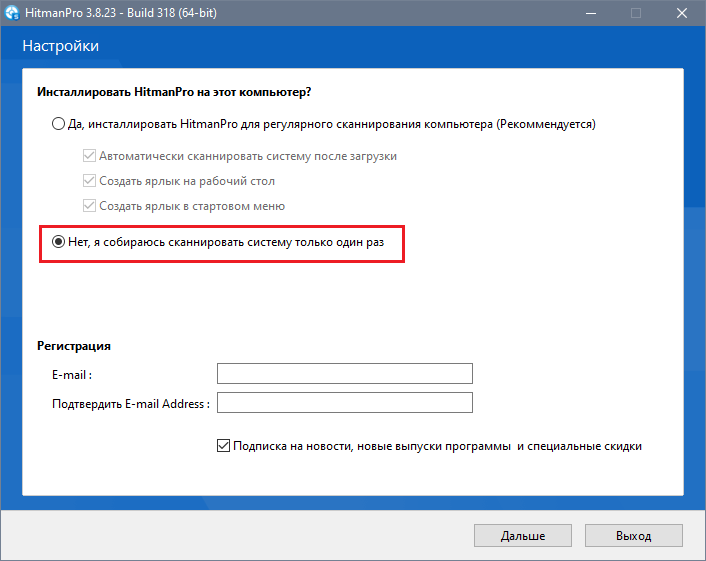Focus the E-mail input field
The width and height of the screenshot is (706, 561).
click(x=344, y=374)
